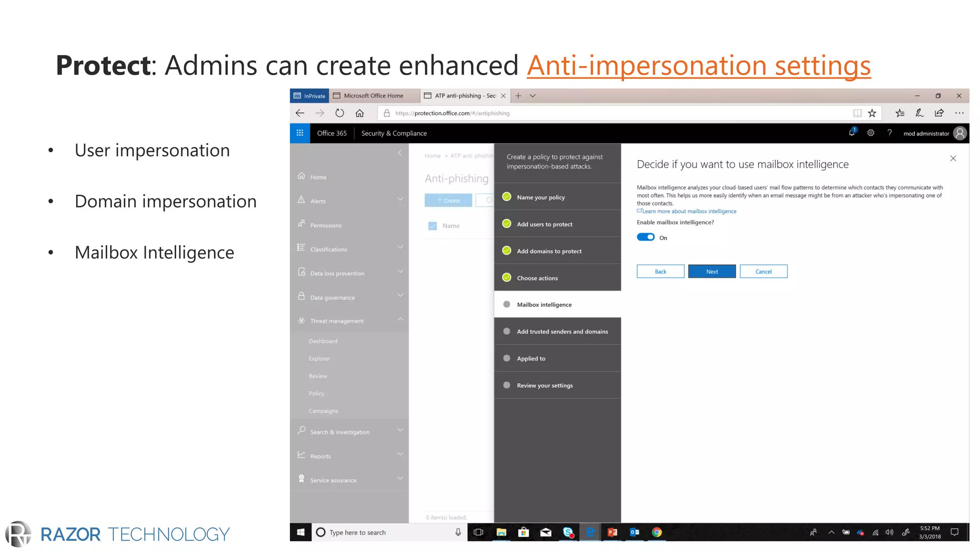Expand Search & investigation section
Screen dimensions: 980x551
coord(400,430)
